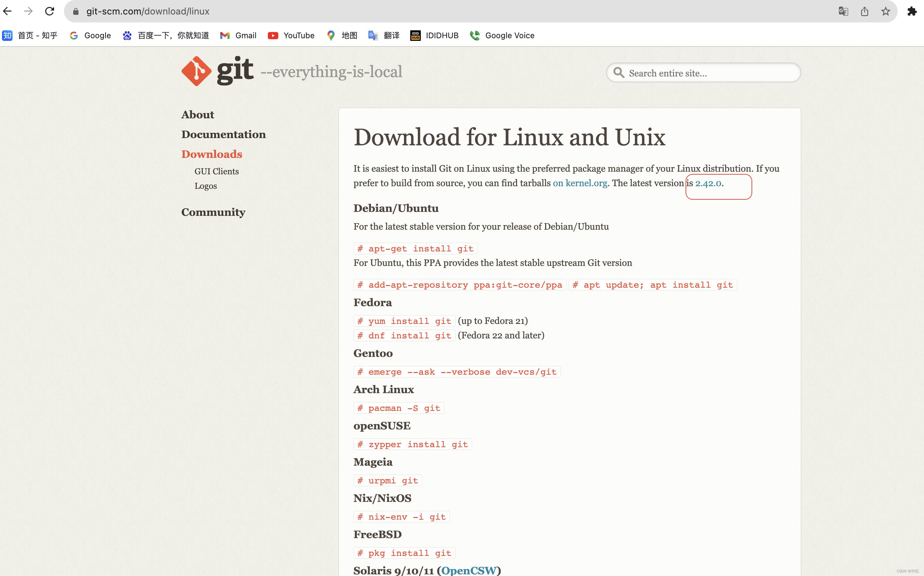Image resolution: width=924 pixels, height=576 pixels.
Task: Click the share page icon
Action: [864, 12]
